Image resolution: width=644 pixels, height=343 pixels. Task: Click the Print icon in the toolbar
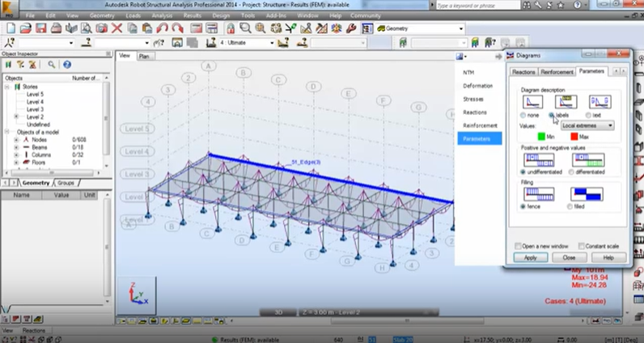(57, 28)
